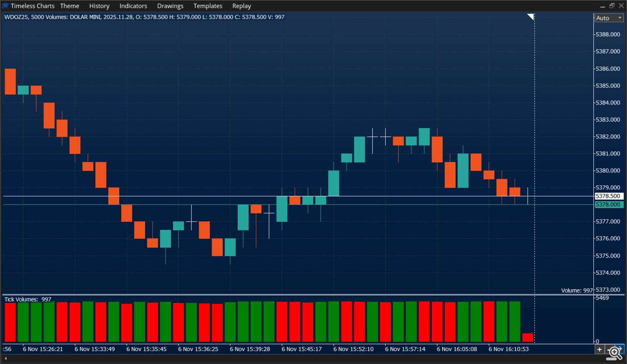Screen dimensions: 627x364
Task: Open the Replay menu
Action: click(242, 6)
